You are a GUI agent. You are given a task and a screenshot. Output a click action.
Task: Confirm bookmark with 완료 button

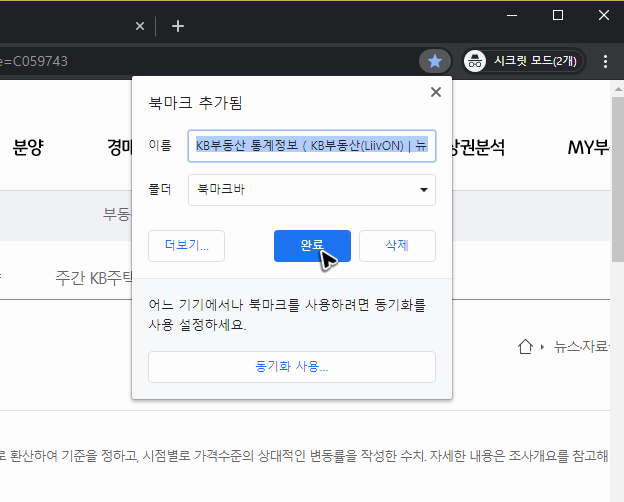click(312, 246)
